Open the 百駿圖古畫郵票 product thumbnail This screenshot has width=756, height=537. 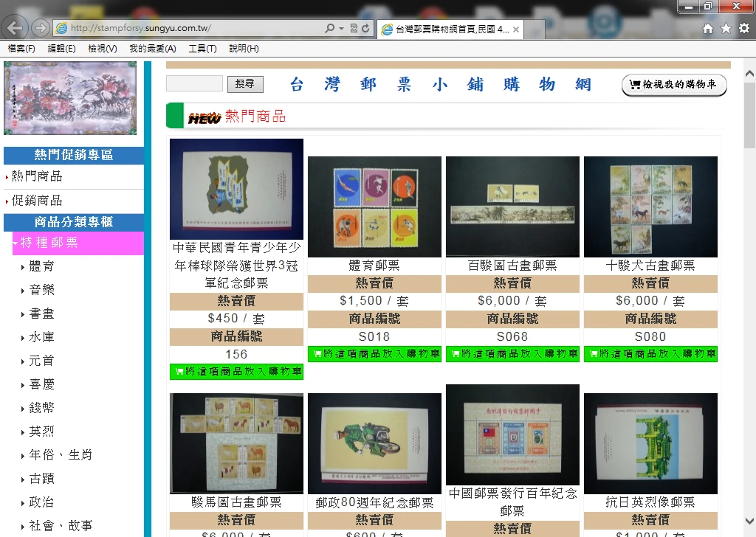(x=512, y=207)
